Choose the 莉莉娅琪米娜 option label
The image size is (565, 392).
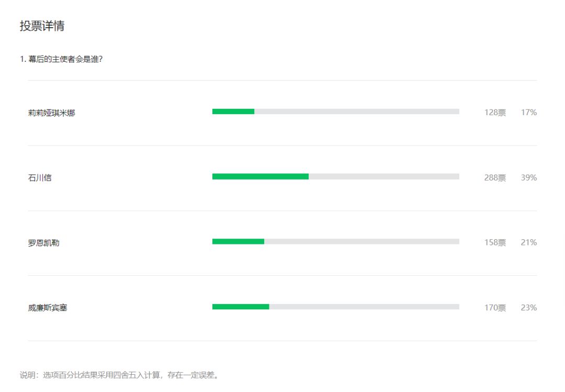pos(51,113)
